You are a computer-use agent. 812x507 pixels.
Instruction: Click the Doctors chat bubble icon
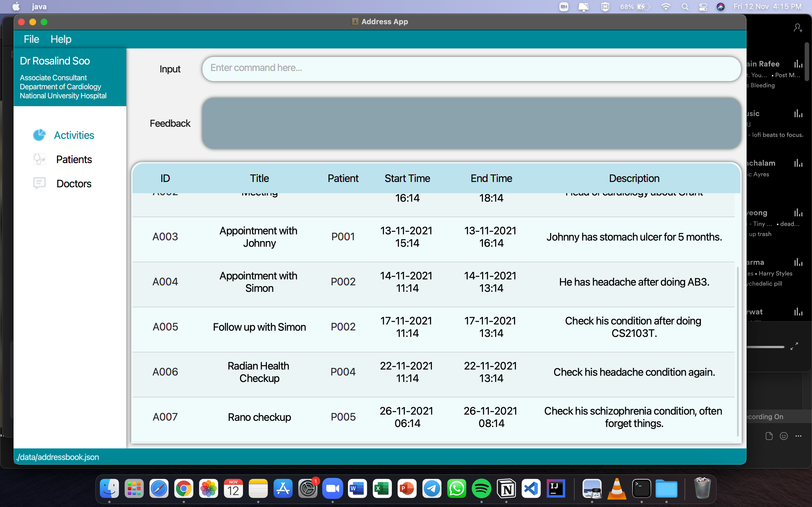39,183
